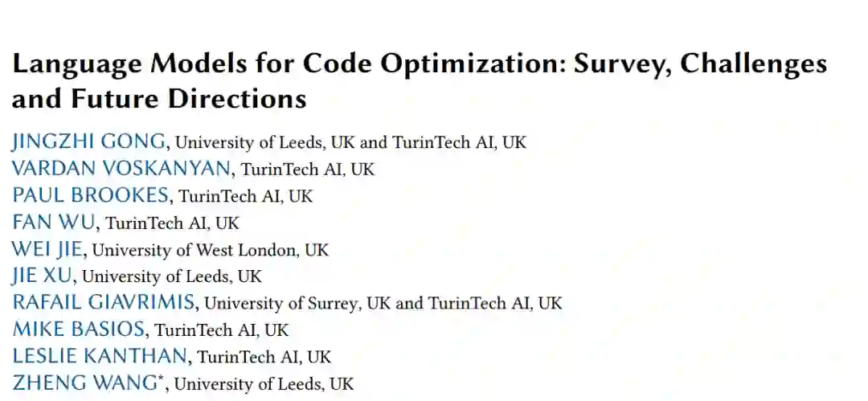Click Jie Xu author name
The image size is (868, 401).
pyautogui.click(x=43, y=276)
